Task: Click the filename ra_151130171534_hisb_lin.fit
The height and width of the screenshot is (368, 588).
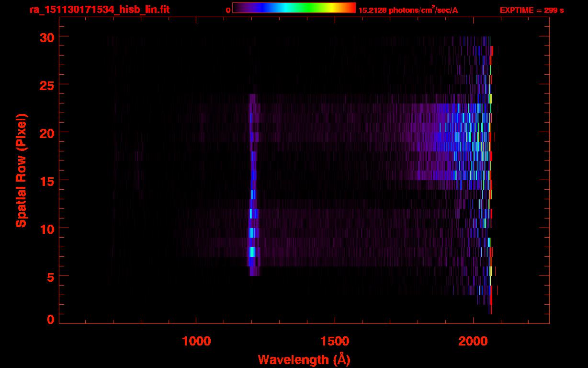Action: coord(99,9)
